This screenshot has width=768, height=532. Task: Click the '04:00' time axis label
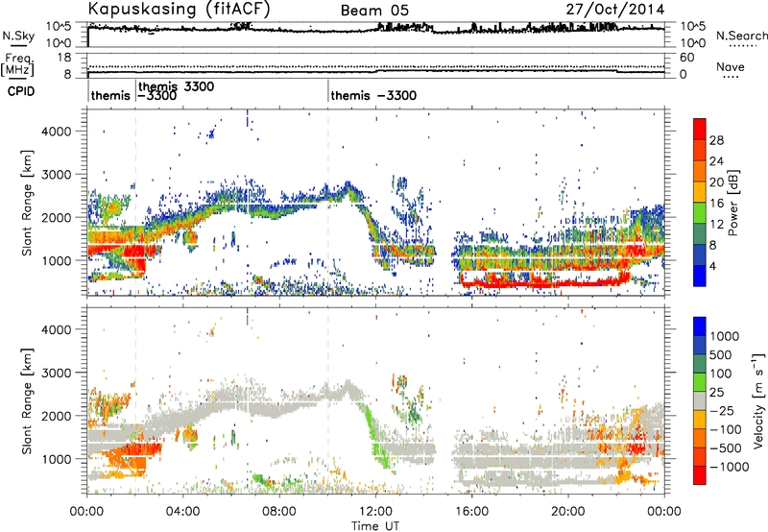click(x=183, y=512)
